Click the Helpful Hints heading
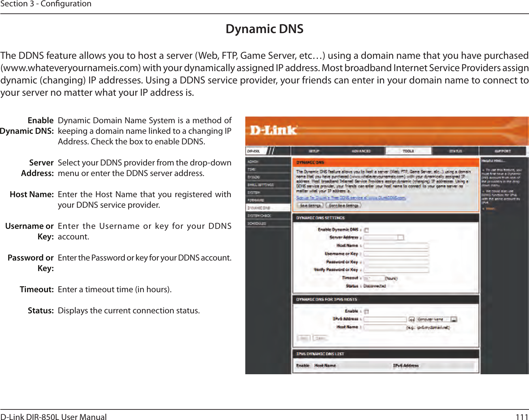The width and height of the screenshot is (529, 420). click(x=494, y=161)
